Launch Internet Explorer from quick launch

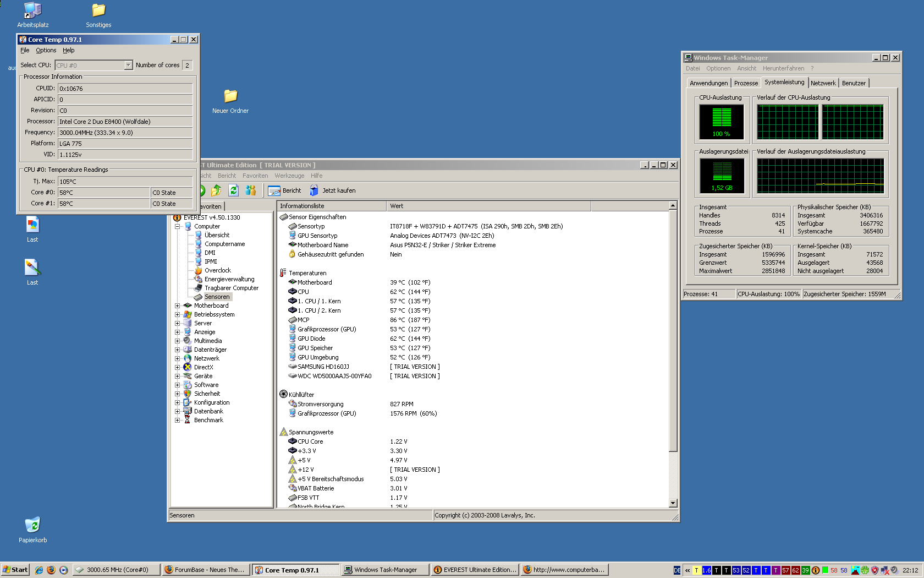[x=39, y=570]
